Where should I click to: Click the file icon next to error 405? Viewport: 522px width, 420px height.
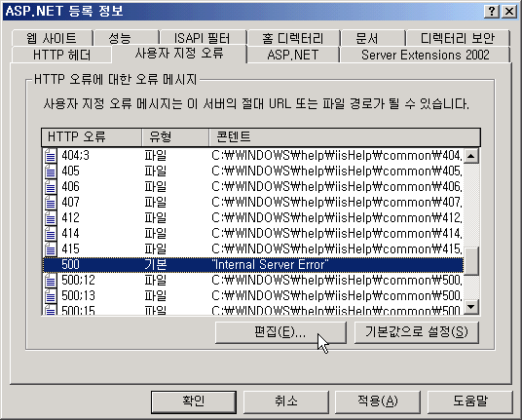coord(51,172)
